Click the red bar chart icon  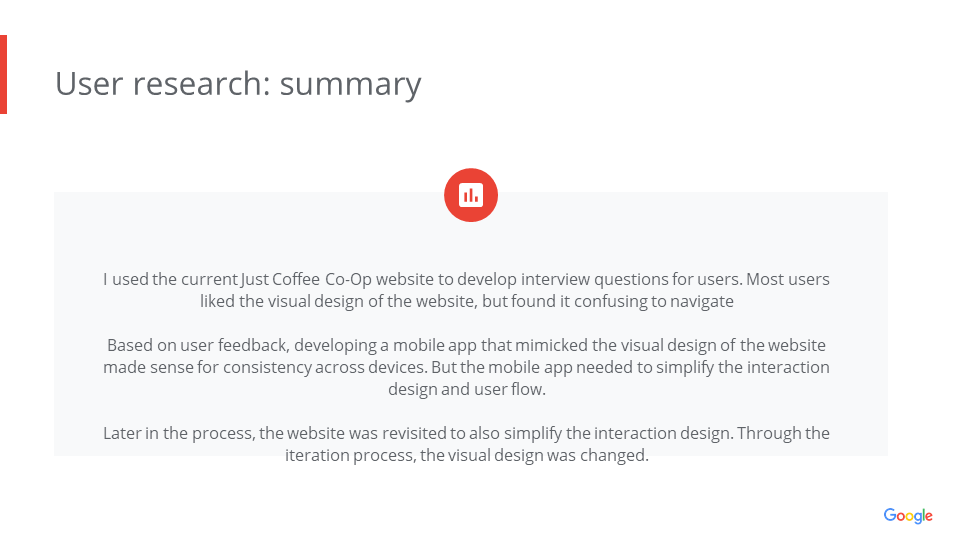pyautogui.click(x=471, y=196)
